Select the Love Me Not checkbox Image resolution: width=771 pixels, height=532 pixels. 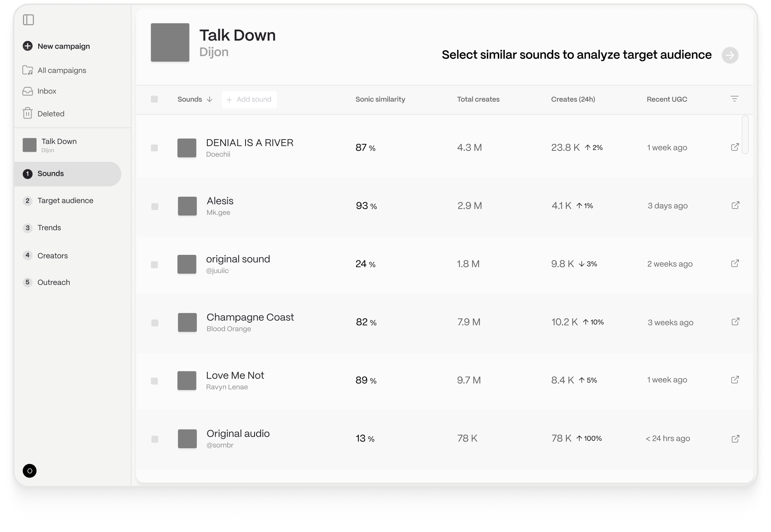[x=154, y=381]
